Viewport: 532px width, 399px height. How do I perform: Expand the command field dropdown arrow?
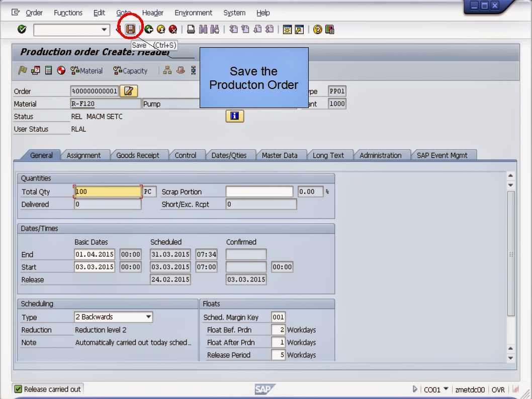click(x=104, y=30)
